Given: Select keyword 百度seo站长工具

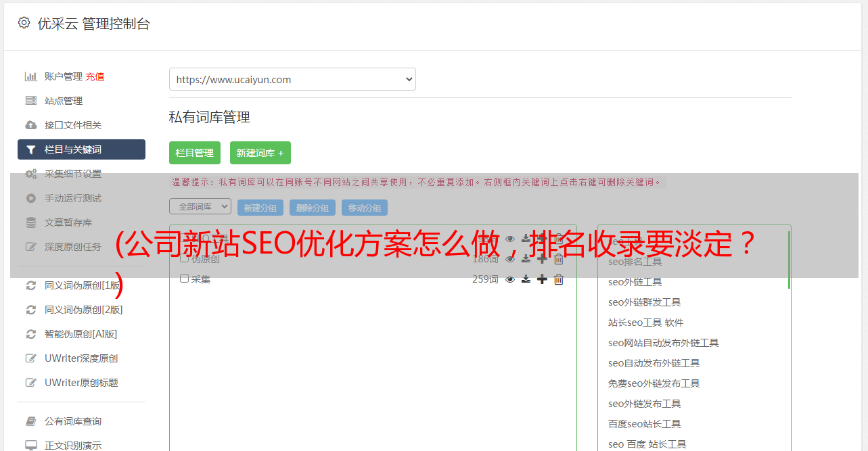Looking at the screenshot, I should point(645,424).
